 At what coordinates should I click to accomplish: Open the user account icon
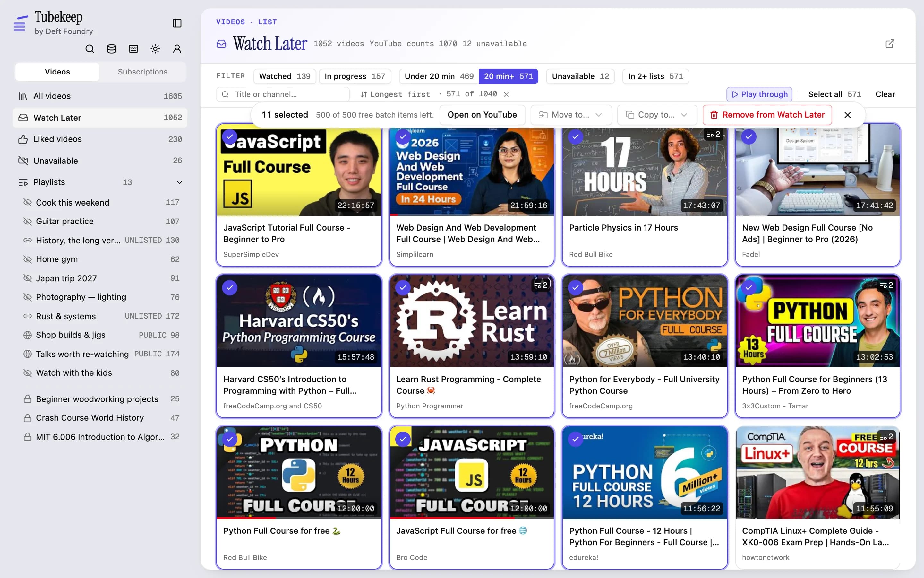point(177,48)
